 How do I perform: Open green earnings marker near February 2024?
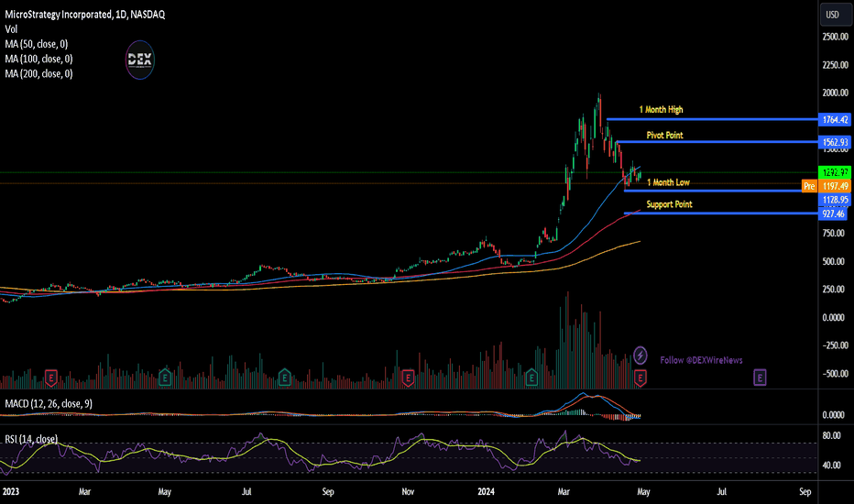[x=531, y=377]
